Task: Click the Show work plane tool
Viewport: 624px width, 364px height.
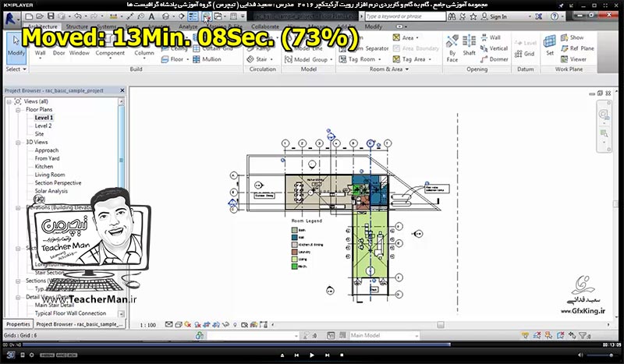Action: pos(572,37)
